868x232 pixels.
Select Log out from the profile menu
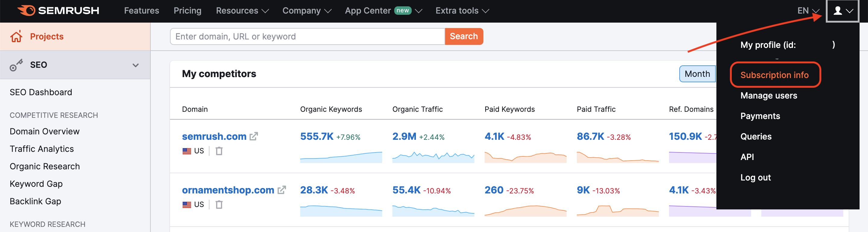pyautogui.click(x=756, y=177)
